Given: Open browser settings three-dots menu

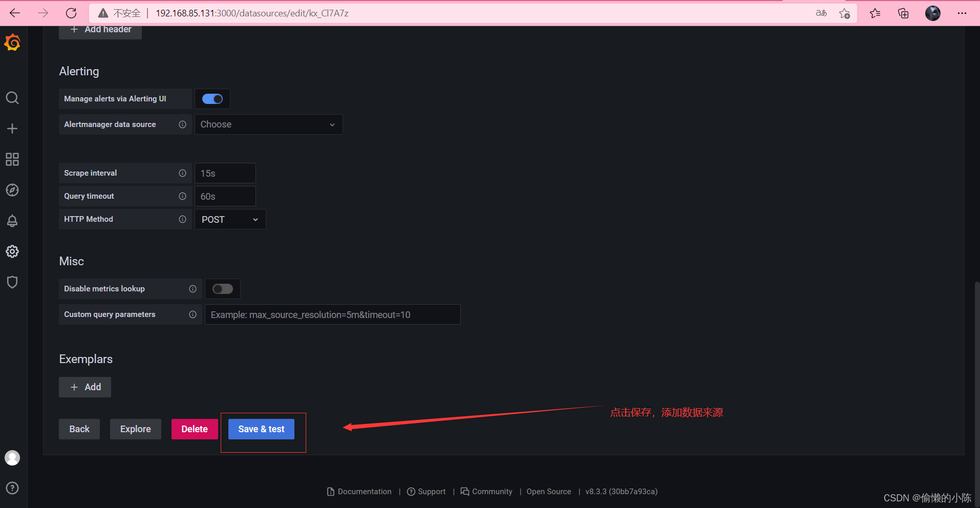Looking at the screenshot, I should [x=962, y=13].
